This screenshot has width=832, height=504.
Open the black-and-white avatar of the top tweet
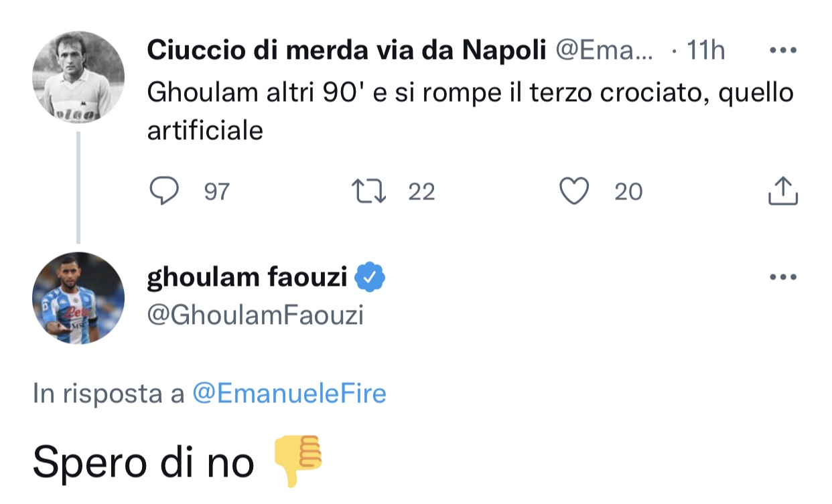coord(78,77)
